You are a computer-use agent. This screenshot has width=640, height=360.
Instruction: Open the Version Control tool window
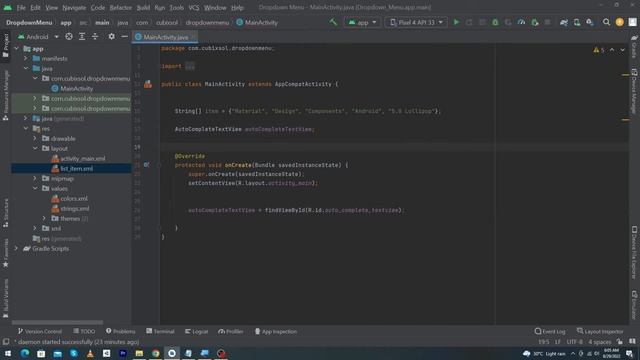pos(40,331)
